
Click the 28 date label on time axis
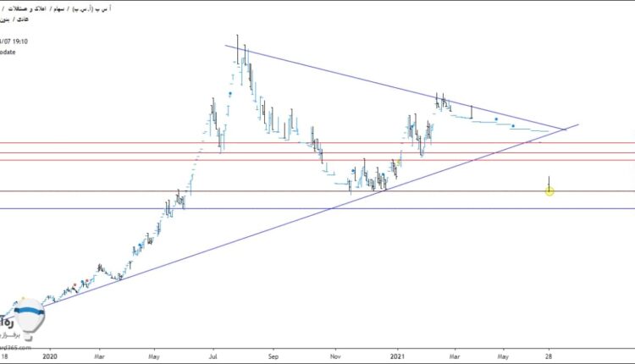[549, 357]
